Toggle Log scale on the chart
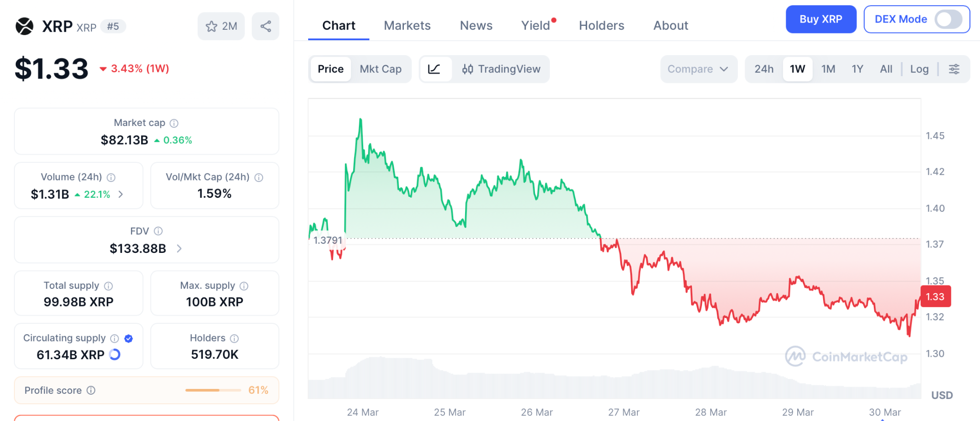Image resolution: width=980 pixels, height=421 pixels. pos(919,69)
